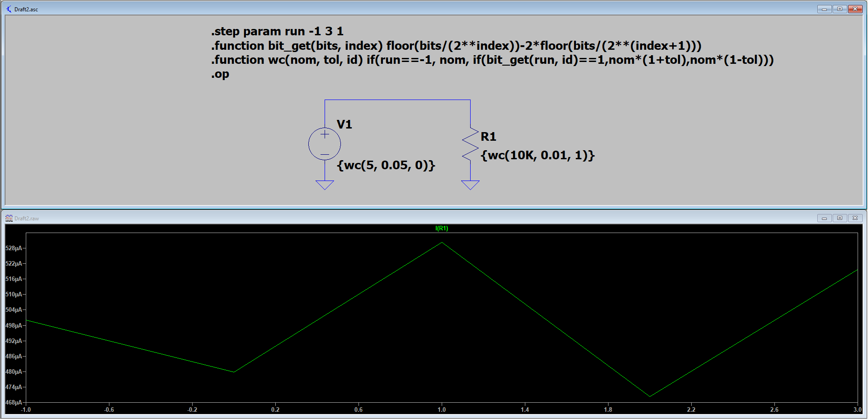The image size is (868, 419).
Task: Click the Draft2.asc title bar text
Action: (x=26, y=10)
